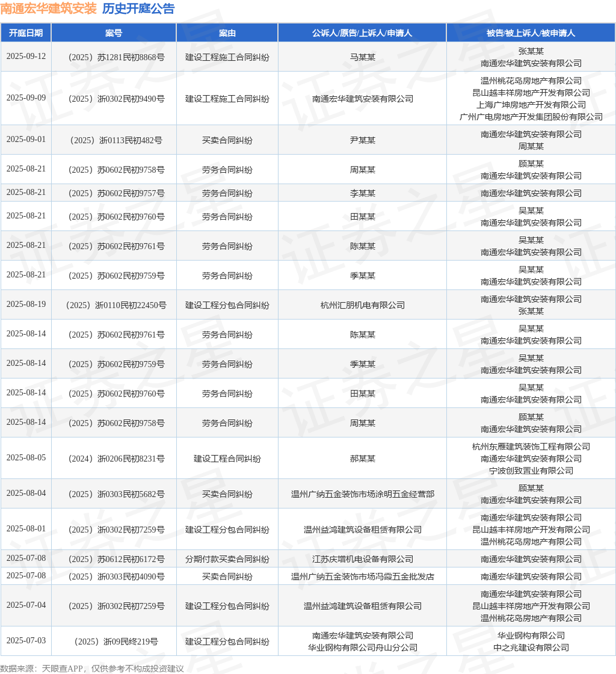This screenshot has height=674, width=616.
Task: Click 温州益鸿建筑设备租赁有限公司 in the 2025-08-01 row
Action: coord(363,530)
